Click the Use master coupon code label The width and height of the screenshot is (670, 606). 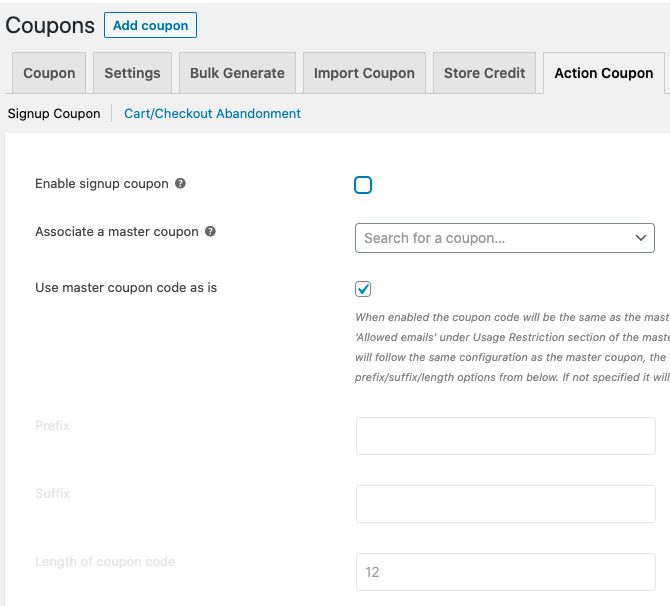(x=126, y=288)
